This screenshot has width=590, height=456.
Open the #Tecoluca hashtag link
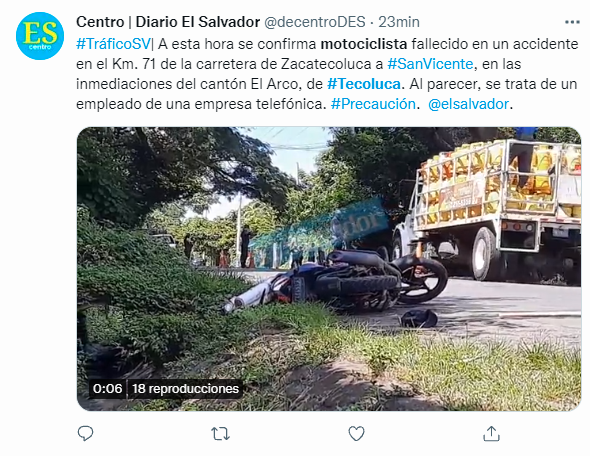coord(364,84)
